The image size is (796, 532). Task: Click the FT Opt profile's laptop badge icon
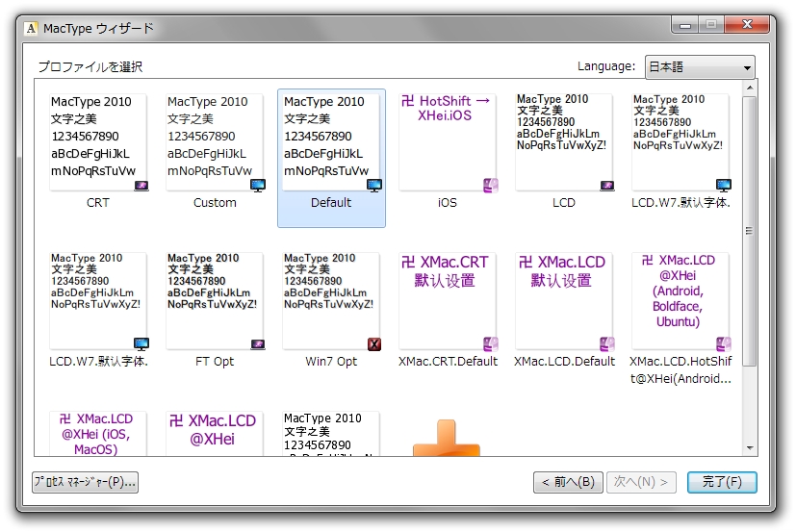(258, 344)
